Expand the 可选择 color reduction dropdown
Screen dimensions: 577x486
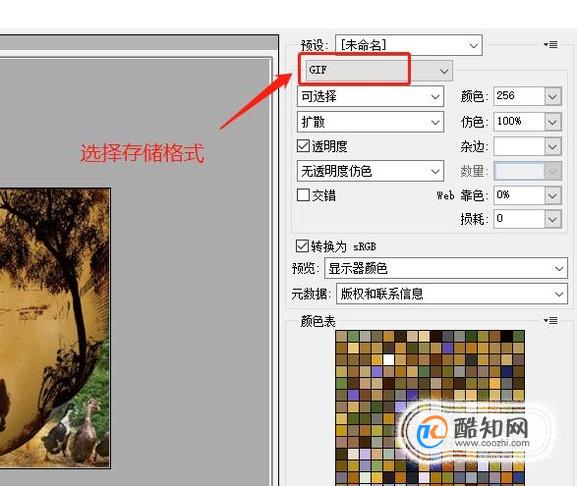(370, 96)
